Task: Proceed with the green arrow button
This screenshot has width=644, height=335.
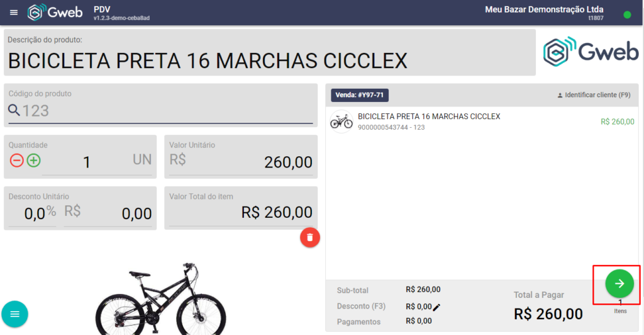Action: click(x=619, y=283)
